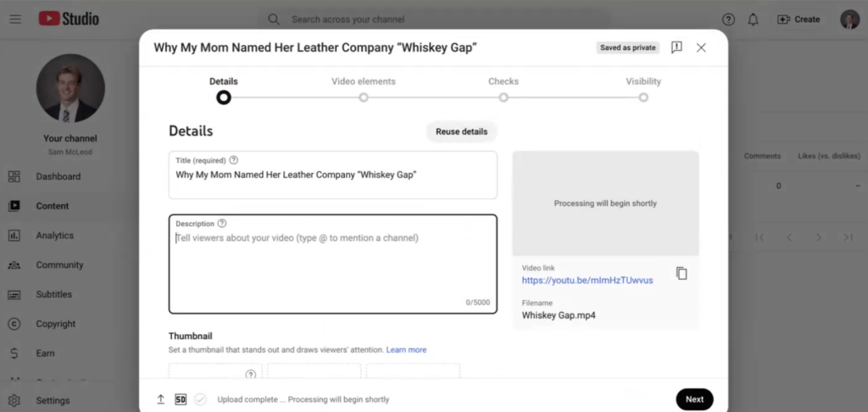Open Analytics in the sidebar

(55, 236)
